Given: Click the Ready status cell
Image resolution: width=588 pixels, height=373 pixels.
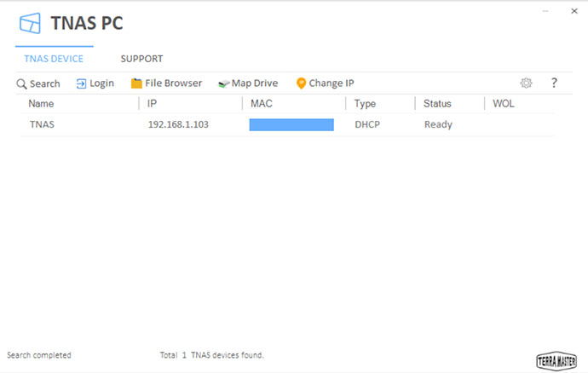Looking at the screenshot, I should pyautogui.click(x=438, y=125).
